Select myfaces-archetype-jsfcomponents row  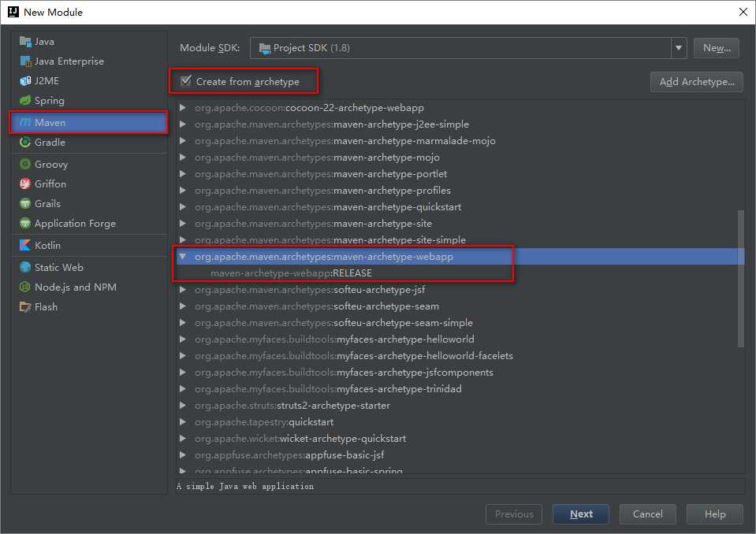[460, 373]
